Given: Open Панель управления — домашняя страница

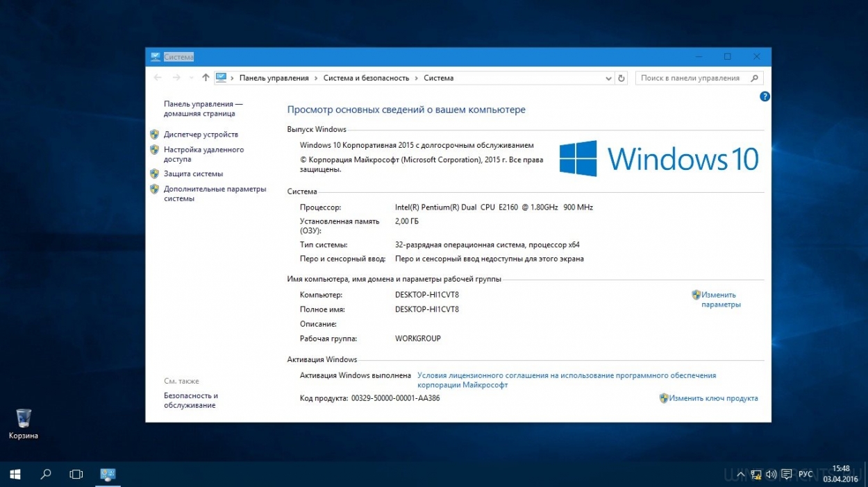Looking at the screenshot, I should click(x=203, y=108).
